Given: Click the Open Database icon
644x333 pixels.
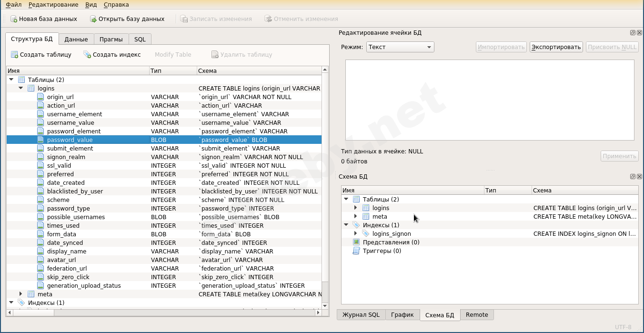Looking at the screenshot, I should pyautogui.click(x=93, y=19).
